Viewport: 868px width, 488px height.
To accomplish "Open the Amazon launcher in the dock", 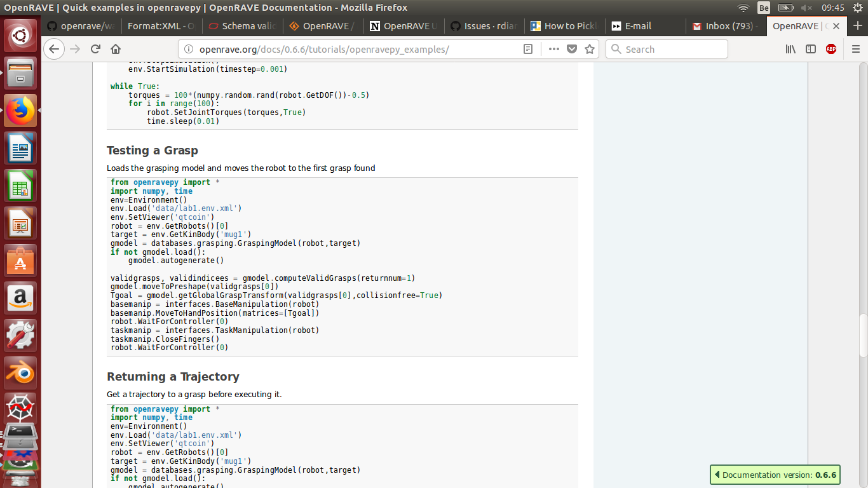I will click(20, 299).
